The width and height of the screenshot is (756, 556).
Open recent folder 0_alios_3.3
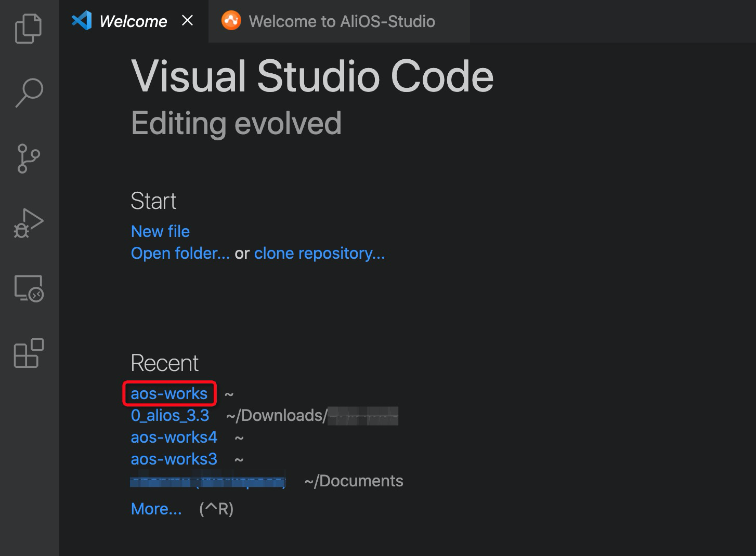point(170,415)
